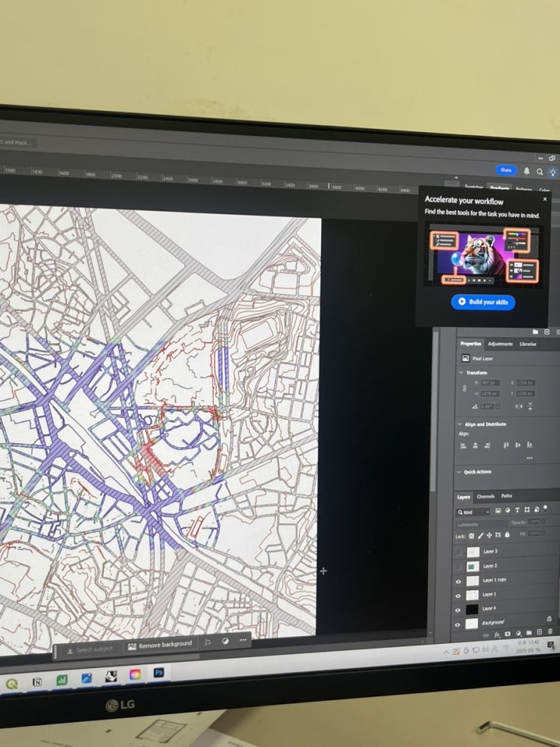Show the hidden Layer 2

point(458,567)
